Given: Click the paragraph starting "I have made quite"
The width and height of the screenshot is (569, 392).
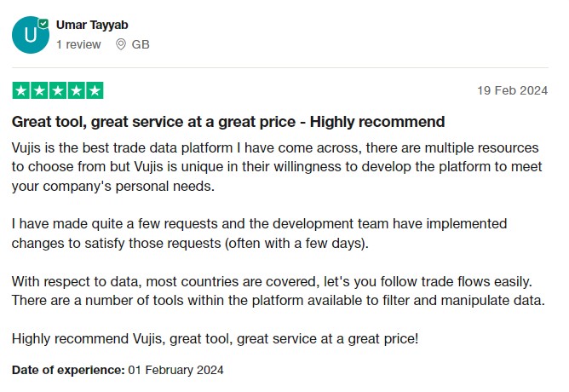Looking at the screenshot, I should pos(260,234).
